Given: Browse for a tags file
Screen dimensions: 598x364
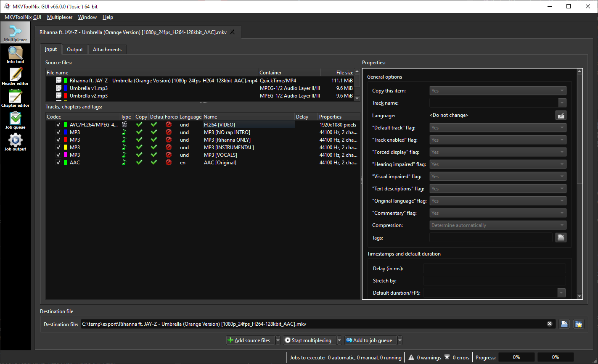Looking at the screenshot, I should pos(561,237).
